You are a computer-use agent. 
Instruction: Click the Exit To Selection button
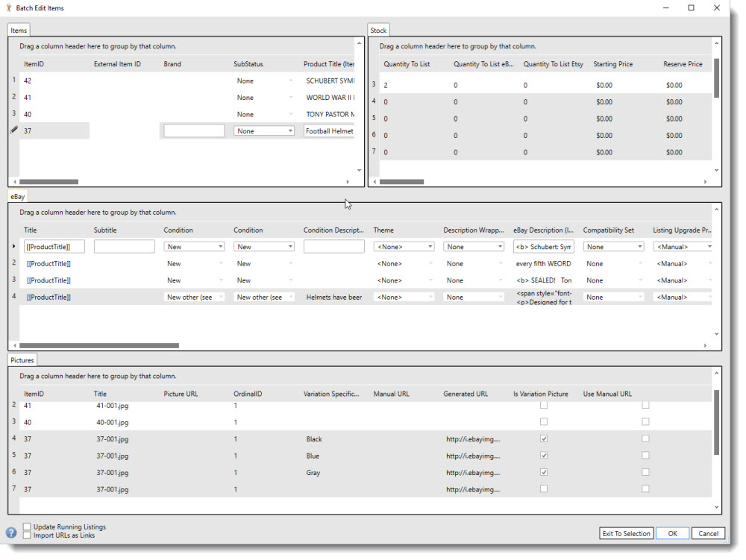pos(626,533)
